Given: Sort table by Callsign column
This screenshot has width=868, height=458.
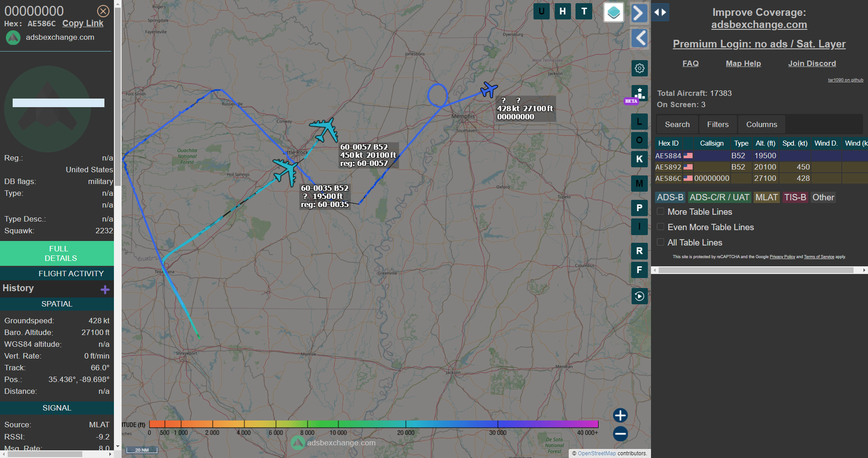Looking at the screenshot, I should click(x=712, y=143).
